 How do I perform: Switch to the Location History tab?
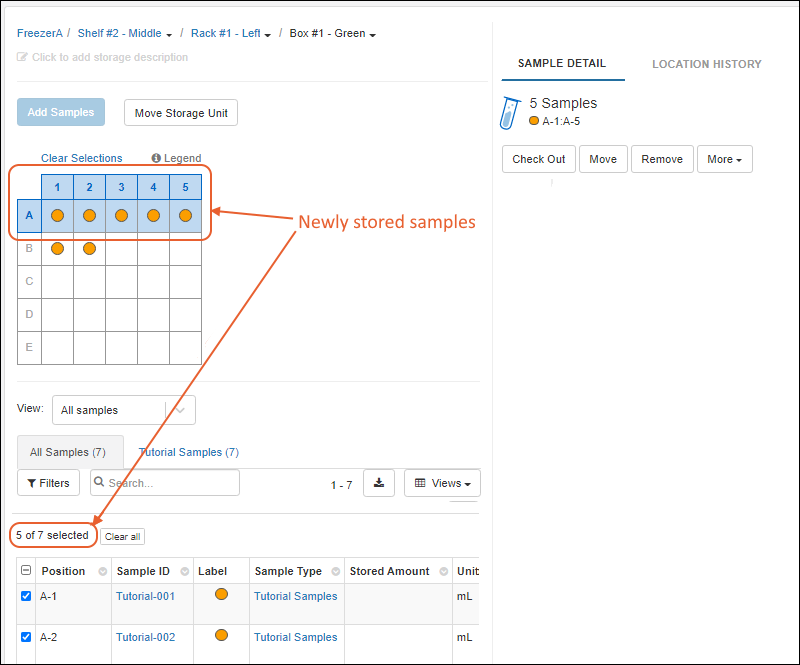coord(706,64)
